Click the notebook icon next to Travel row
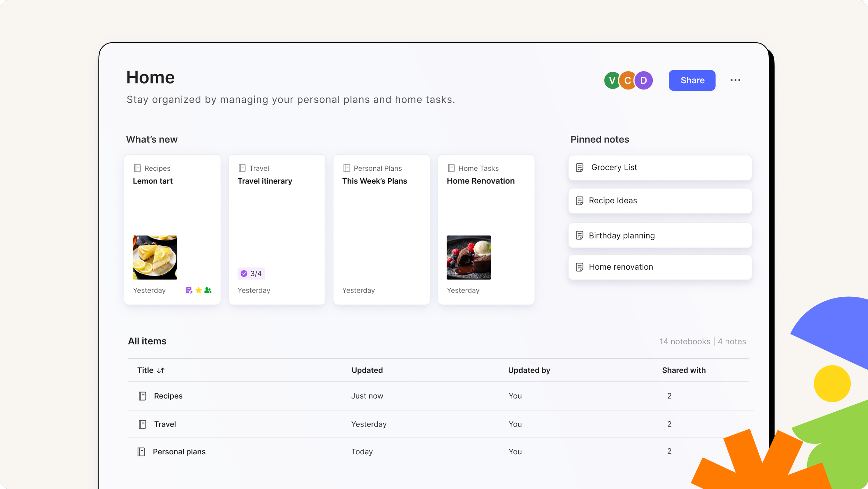Screen dimensions: 868x489 (142, 424)
